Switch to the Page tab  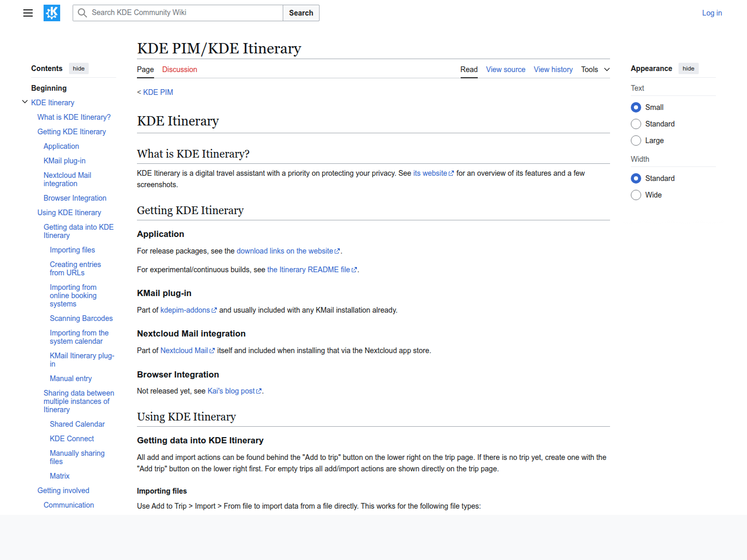click(x=145, y=69)
